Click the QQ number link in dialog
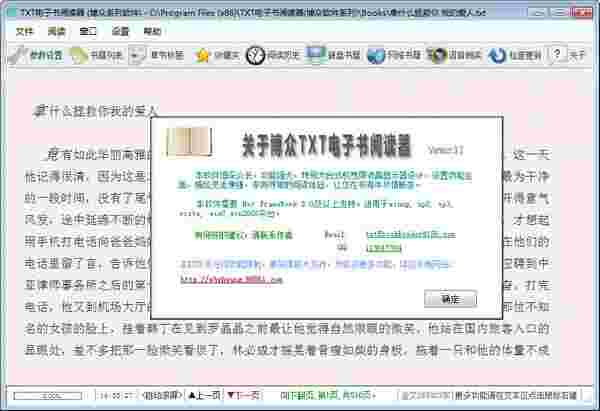 [383, 248]
